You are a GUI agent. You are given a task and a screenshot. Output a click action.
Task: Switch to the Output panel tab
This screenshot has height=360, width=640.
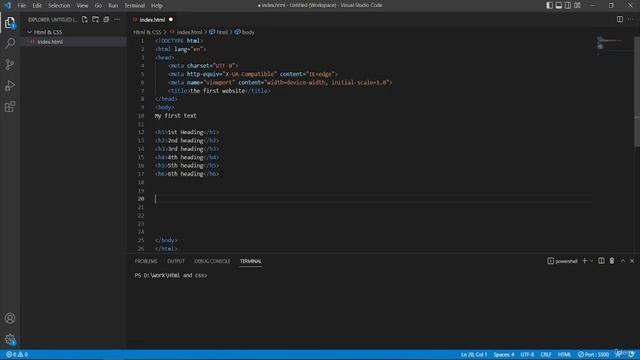176,261
